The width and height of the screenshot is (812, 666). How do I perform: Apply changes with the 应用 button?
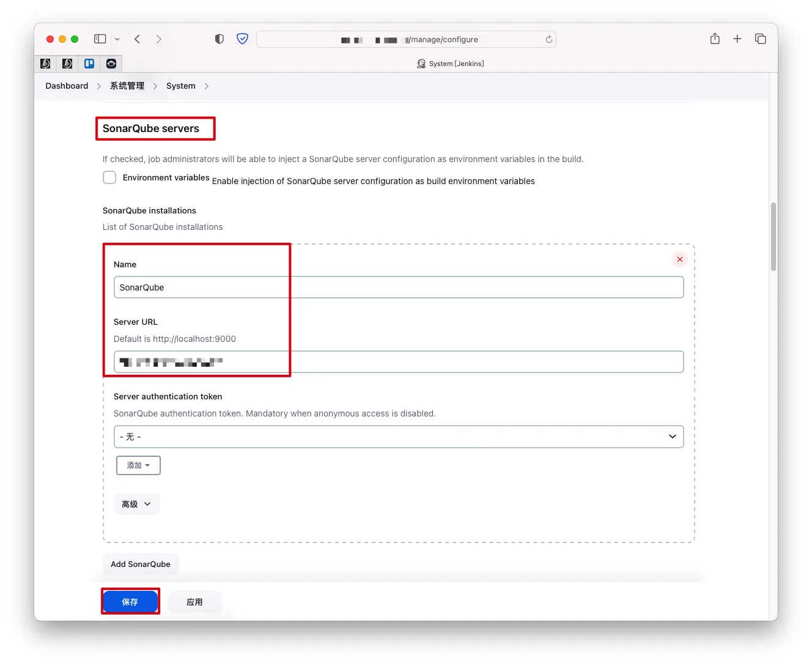point(195,602)
